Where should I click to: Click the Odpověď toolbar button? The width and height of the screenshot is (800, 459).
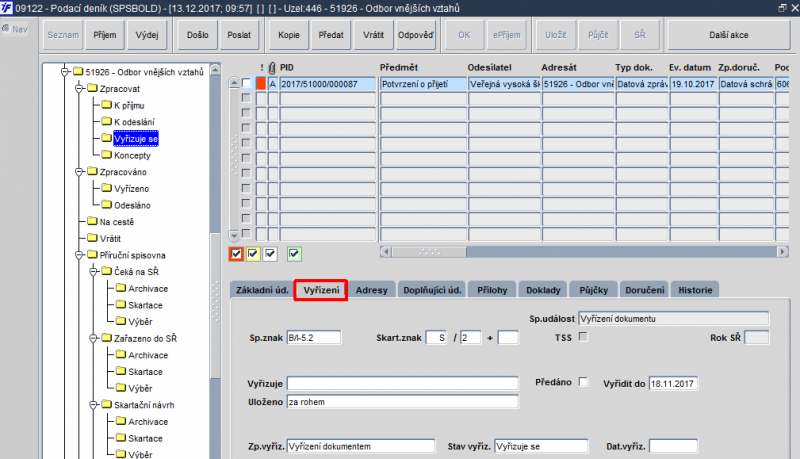[x=416, y=35]
